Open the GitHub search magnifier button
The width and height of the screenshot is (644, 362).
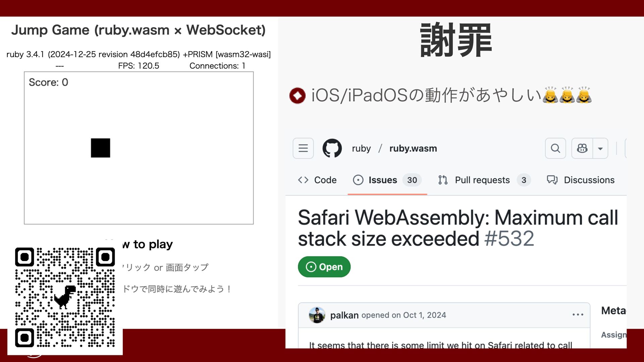point(555,148)
